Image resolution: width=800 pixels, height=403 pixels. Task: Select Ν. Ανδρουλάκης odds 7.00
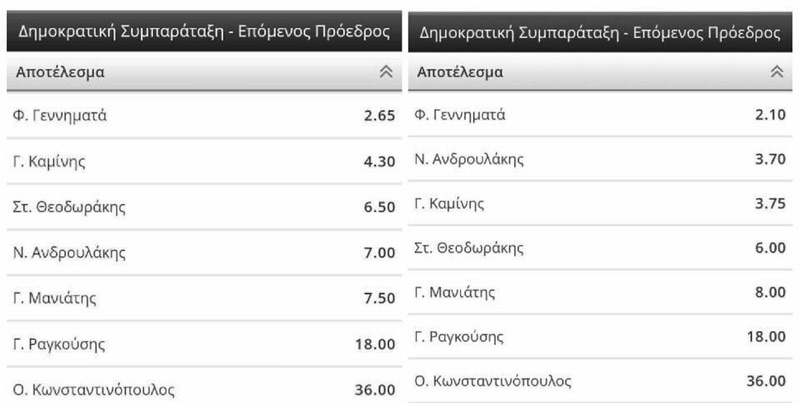tap(379, 252)
